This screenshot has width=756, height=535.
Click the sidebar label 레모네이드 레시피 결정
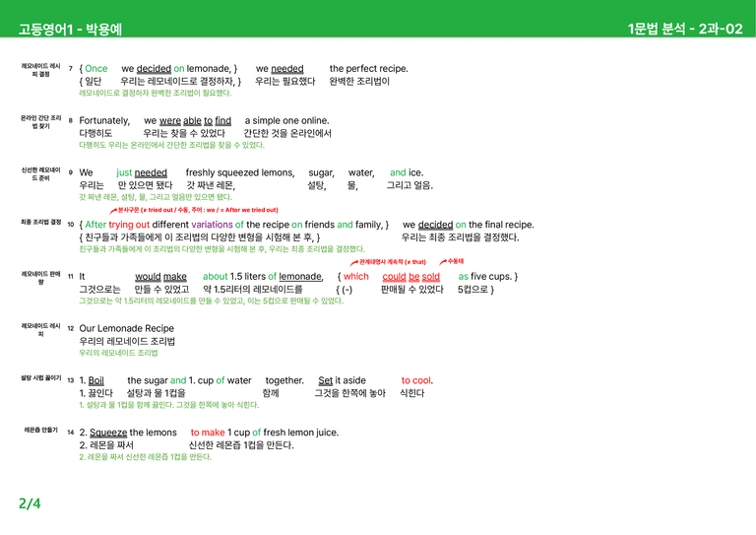coord(41,70)
